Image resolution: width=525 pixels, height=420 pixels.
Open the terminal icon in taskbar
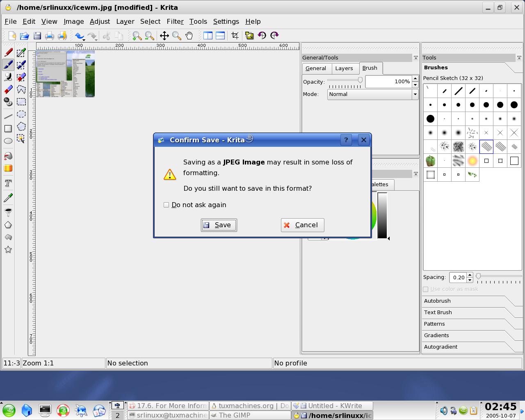coord(45,410)
